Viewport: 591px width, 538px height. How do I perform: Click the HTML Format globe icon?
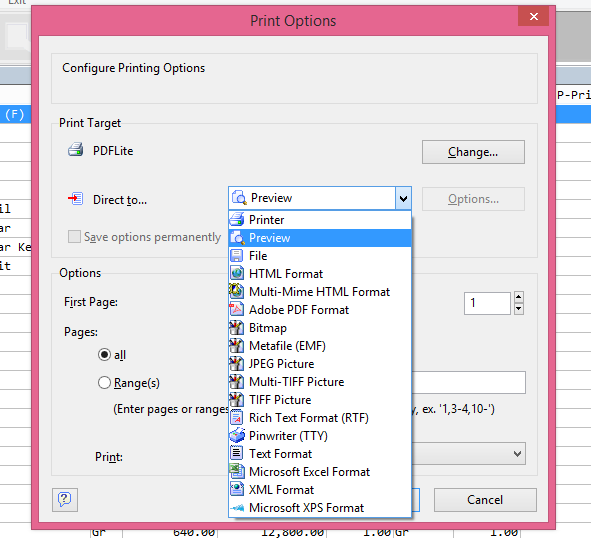[x=237, y=273]
